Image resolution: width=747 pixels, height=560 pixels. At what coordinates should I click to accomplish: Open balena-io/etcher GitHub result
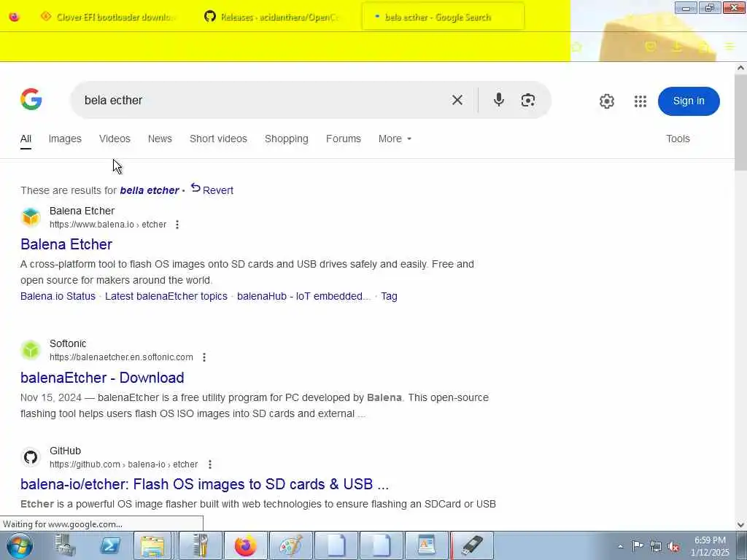click(x=204, y=484)
